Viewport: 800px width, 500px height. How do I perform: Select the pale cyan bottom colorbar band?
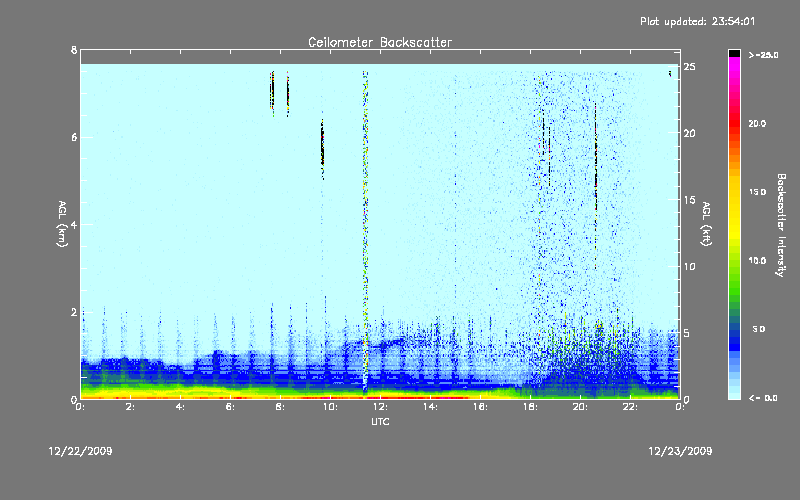(x=734, y=395)
